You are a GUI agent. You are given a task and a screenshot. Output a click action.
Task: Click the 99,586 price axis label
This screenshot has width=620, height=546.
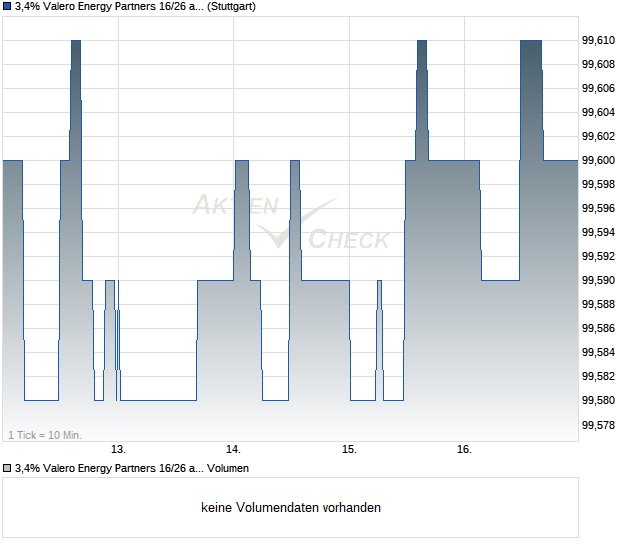(x=598, y=328)
